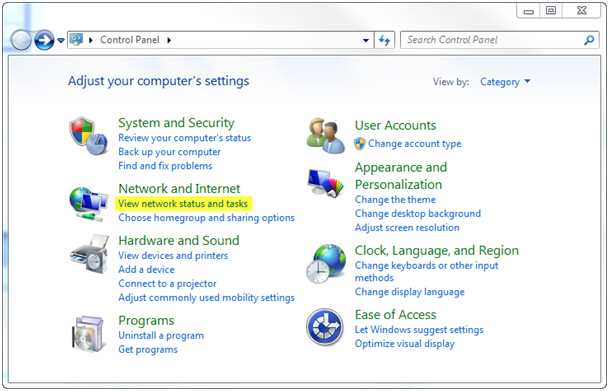The width and height of the screenshot is (609, 391).
Task: Click the Appearance and Personalization monitor icon
Action: 325,182
